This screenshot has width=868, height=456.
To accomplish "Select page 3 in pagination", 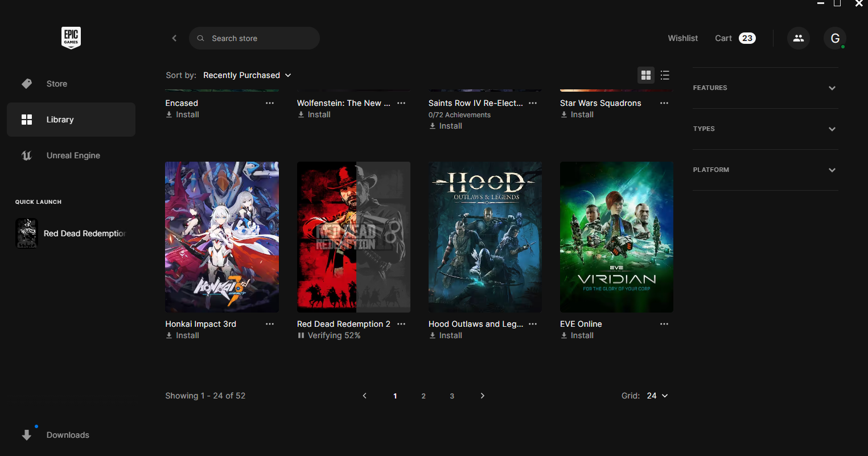I will pos(452,396).
